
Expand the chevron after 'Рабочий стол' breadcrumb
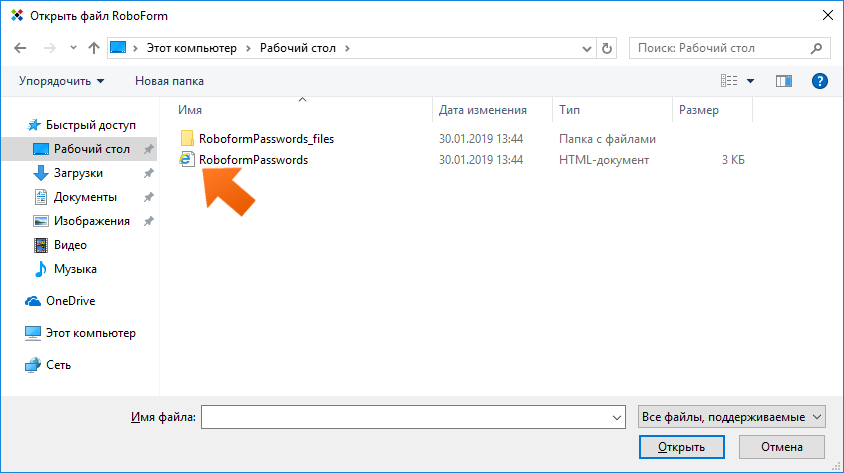click(347, 48)
